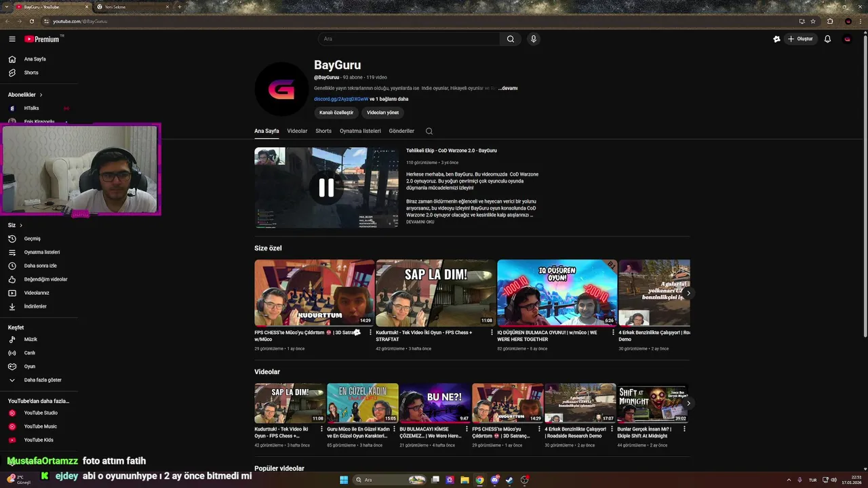
Task: Bookmark this page with star icon
Action: 813,21
